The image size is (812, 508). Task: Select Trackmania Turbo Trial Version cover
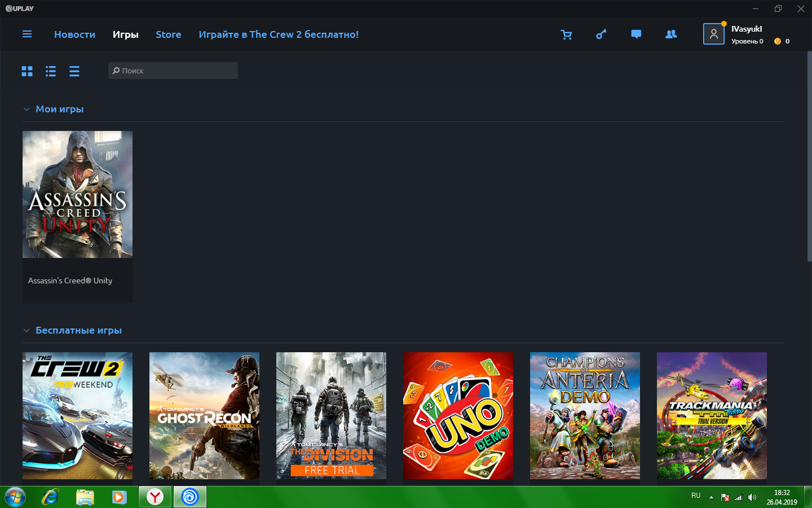[712, 416]
